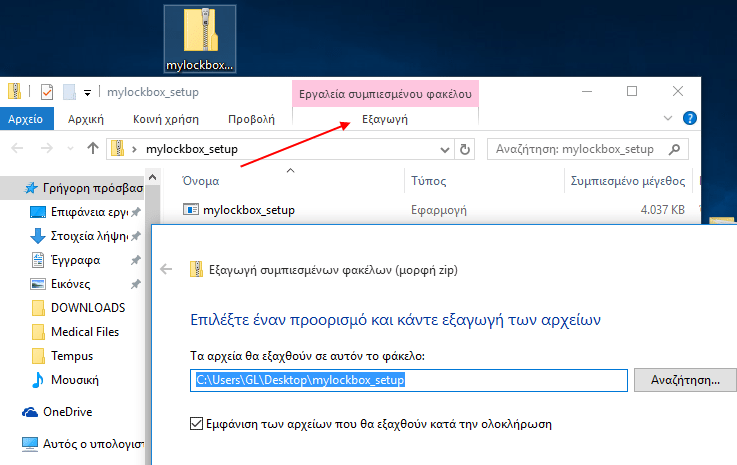Click the magnifier search icon
737x465 pixels.
674,149
